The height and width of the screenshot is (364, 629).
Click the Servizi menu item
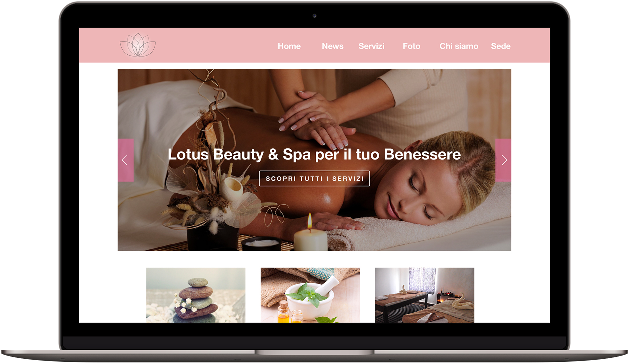click(x=371, y=46)
